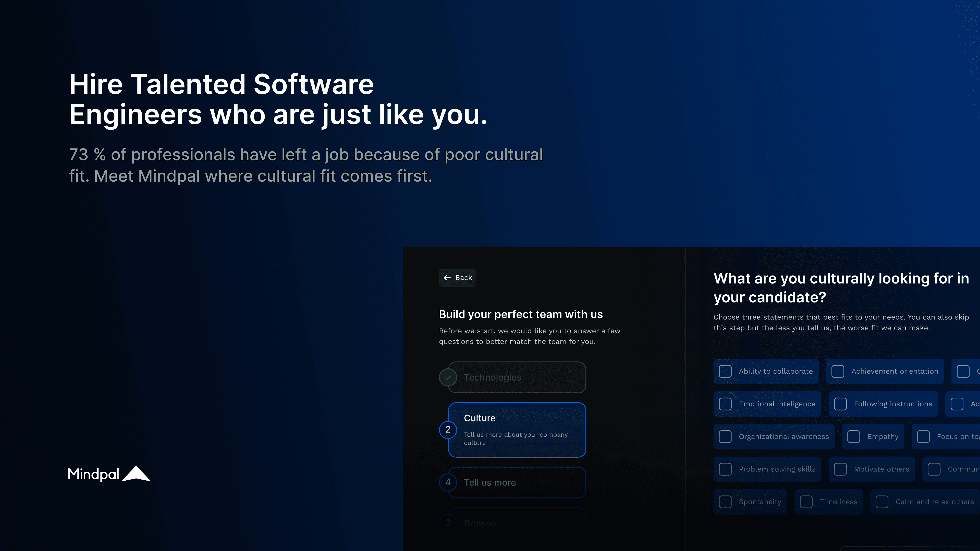Click the "Choose three statements" instruction text
The height and width of the screenshot is (551, 980).
point(841,322)
